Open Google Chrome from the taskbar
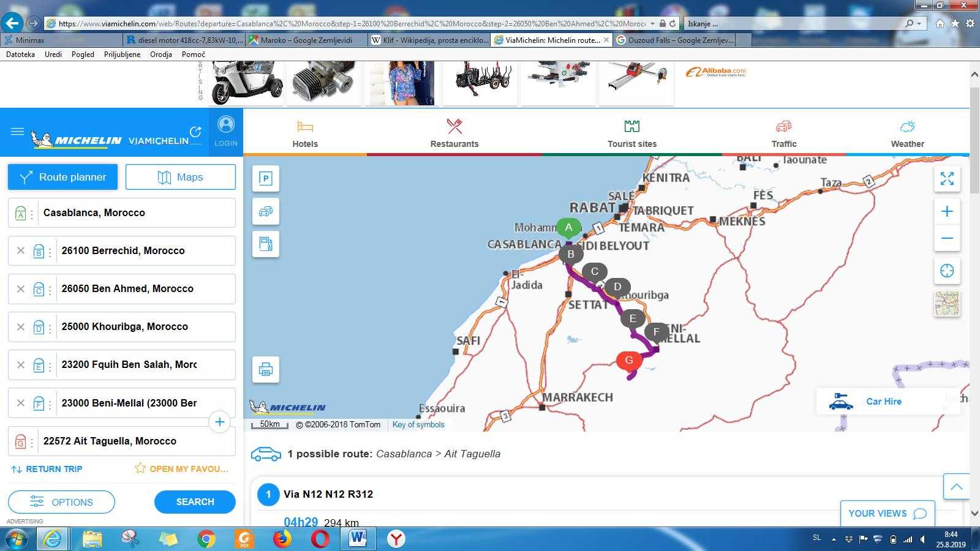Viewport: 980px width, 551px height. point(206,539)
